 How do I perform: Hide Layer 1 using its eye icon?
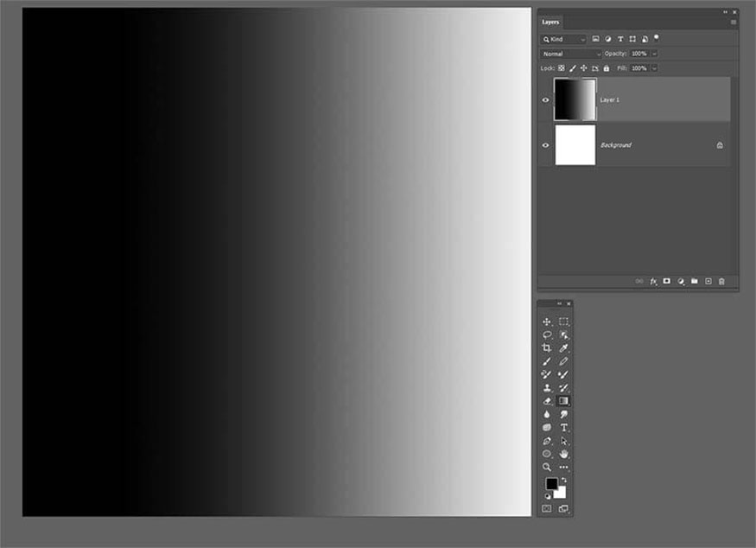pos(546,100)
